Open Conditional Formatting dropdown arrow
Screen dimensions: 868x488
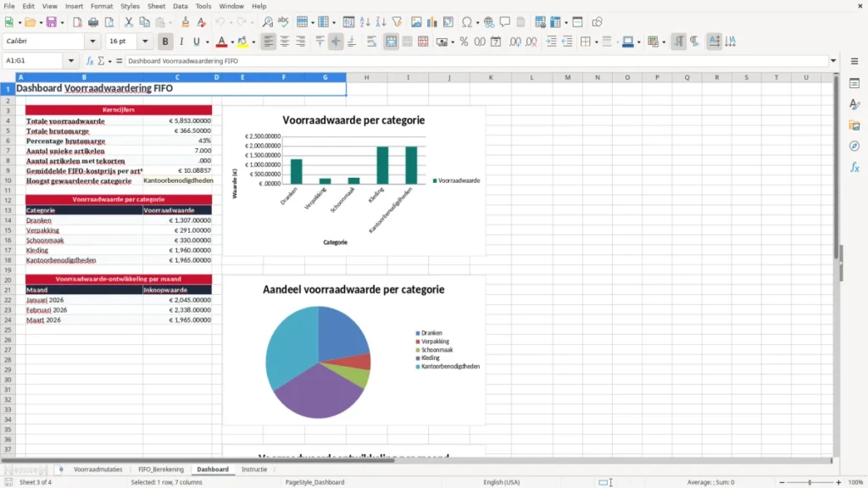[x=664, y=42]
